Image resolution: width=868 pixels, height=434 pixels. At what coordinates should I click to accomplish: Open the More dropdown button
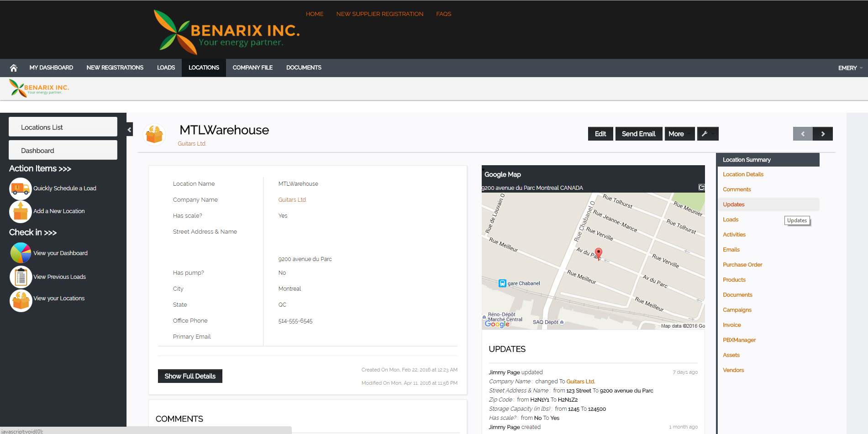click(x=679, y=134)
